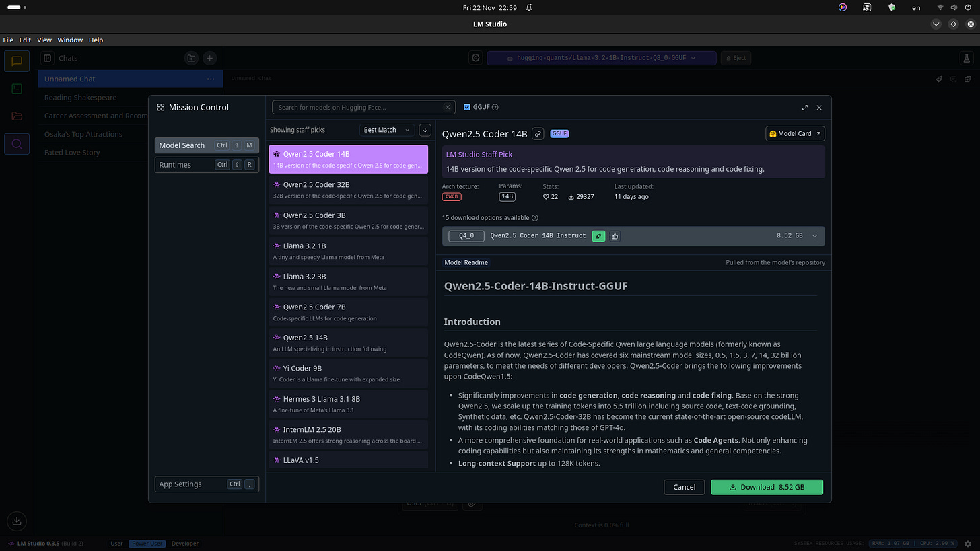Viewport: 980px width, 551px height.
Task: Select the Yi Coder 9B model
Action: [x=348, y=373]
